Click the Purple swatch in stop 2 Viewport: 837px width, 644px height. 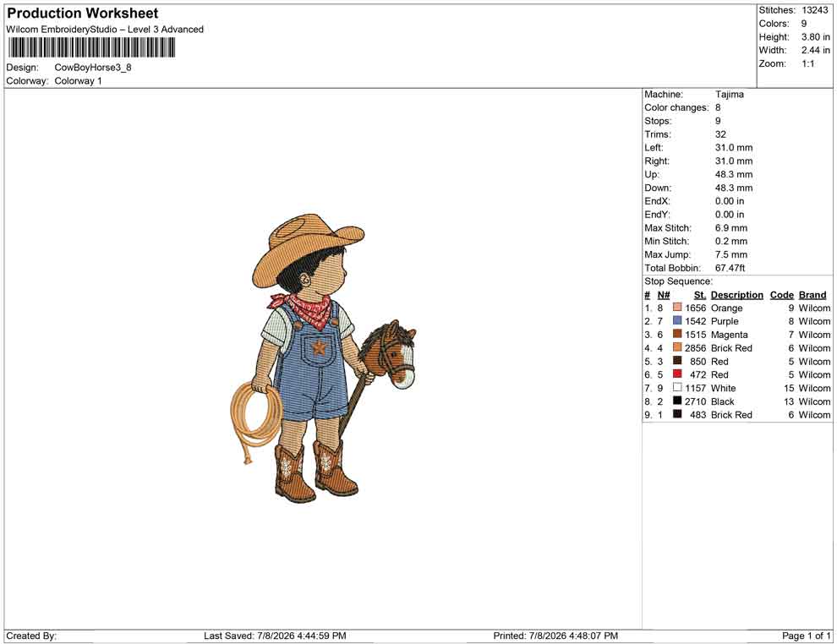[x=677, y=320]
